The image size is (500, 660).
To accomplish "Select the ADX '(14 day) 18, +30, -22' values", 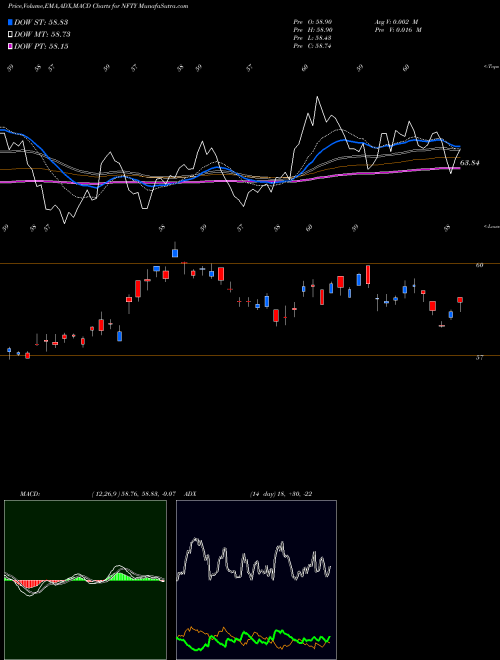I will click(x=281, y=494).
